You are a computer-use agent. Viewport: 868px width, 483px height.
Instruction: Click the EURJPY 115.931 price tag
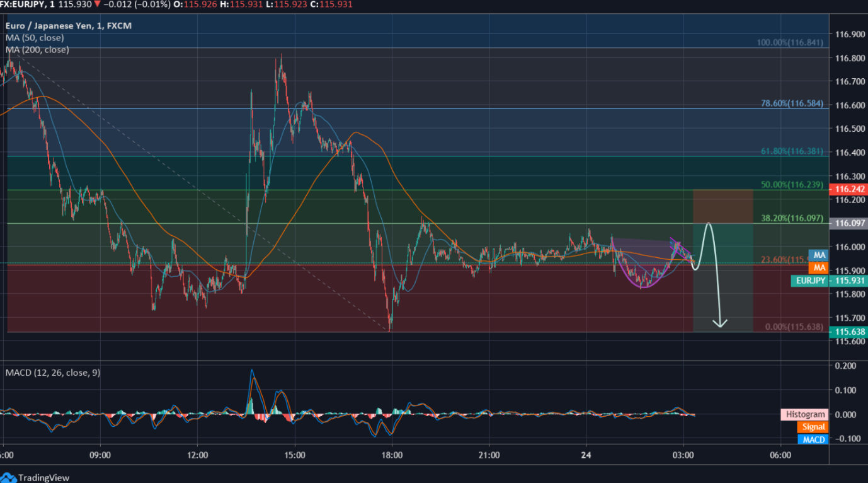coord(819,281)
